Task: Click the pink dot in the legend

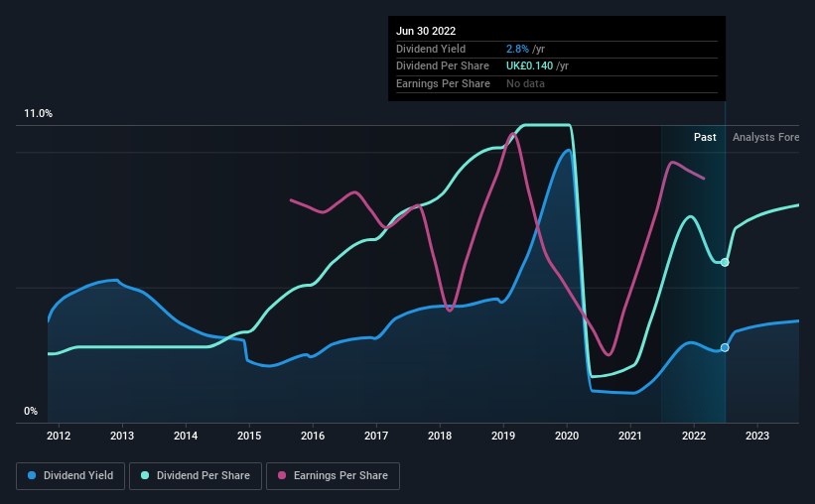Action: pos(281,475)
